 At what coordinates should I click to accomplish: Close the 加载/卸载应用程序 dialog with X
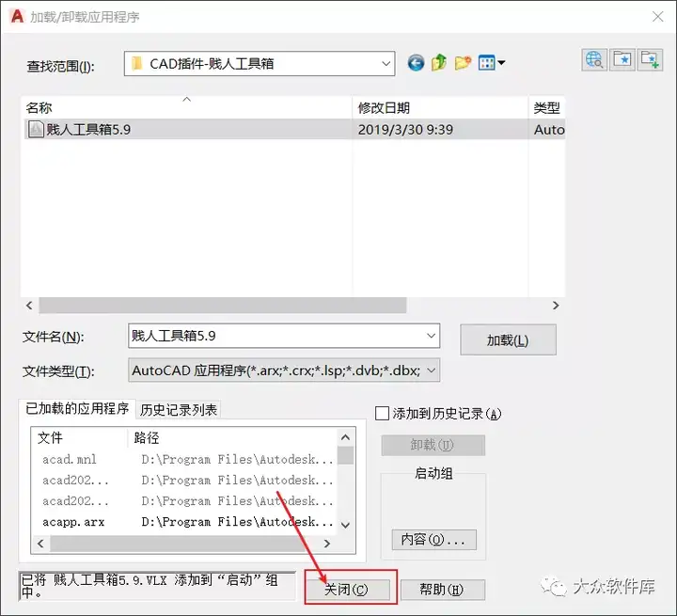tap(657, 17)
